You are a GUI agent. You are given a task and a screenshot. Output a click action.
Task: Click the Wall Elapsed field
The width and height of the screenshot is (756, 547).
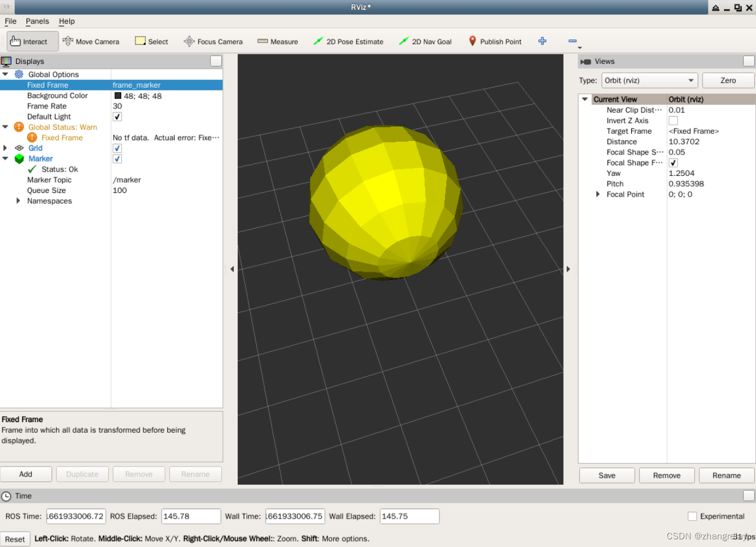(409, 516)
